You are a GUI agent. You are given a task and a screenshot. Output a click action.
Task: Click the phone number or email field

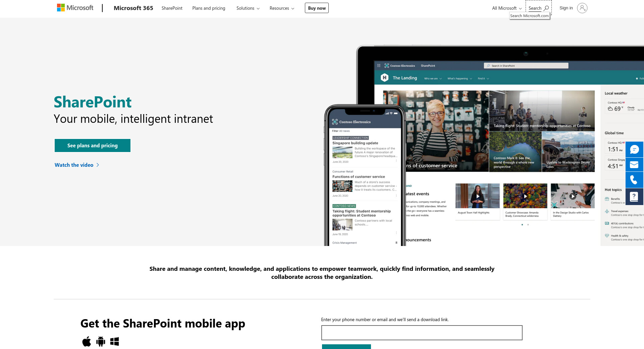pyautogui.click(x=422, y=333)
